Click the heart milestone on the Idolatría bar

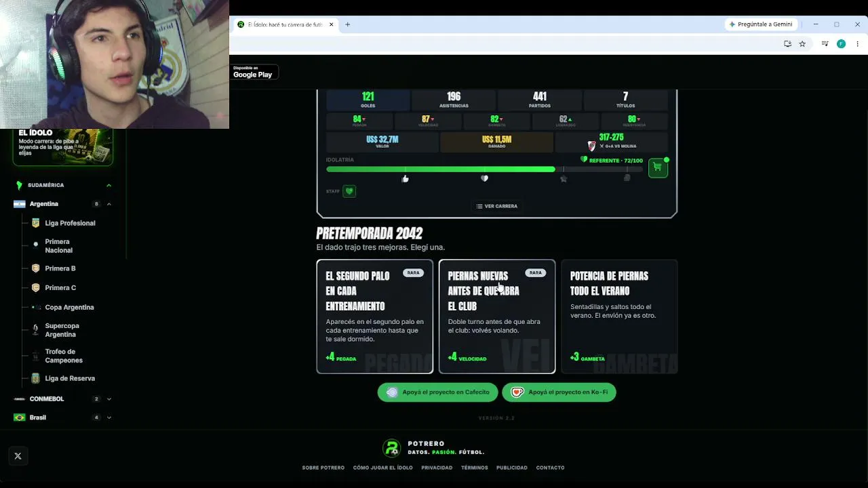point(484,179)
